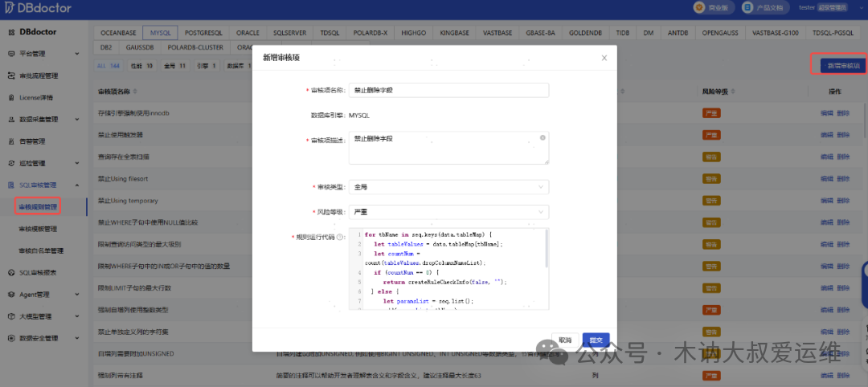The height and width of the screenshot is (387, 868).
Task: Clear the 审核项描述 text with the clear icon
Action: 542,137
